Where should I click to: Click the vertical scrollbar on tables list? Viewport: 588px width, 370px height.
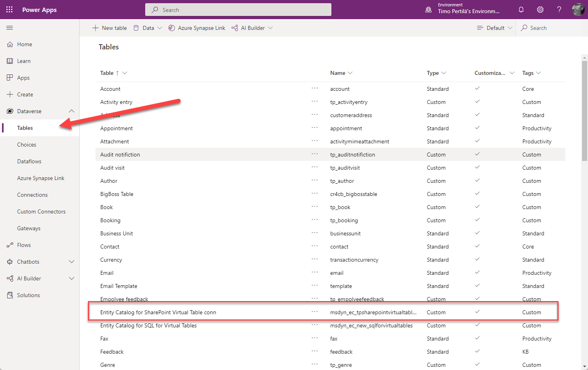point(584,112)
